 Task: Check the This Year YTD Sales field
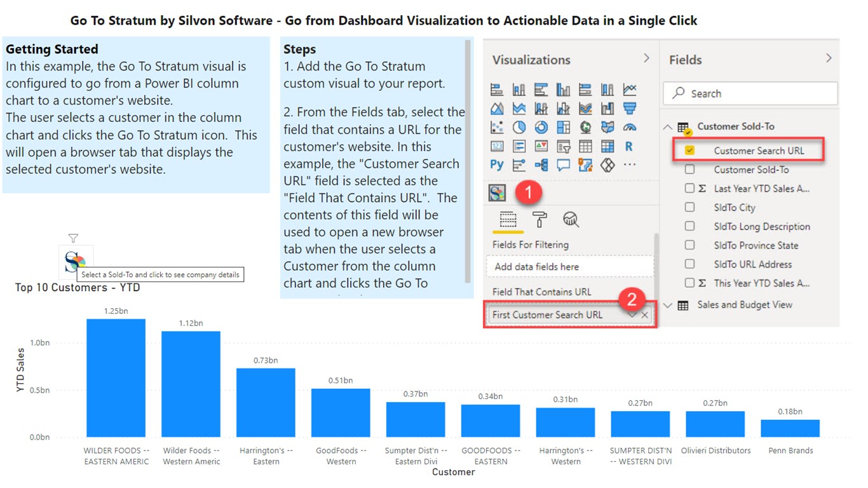(689, 283)
